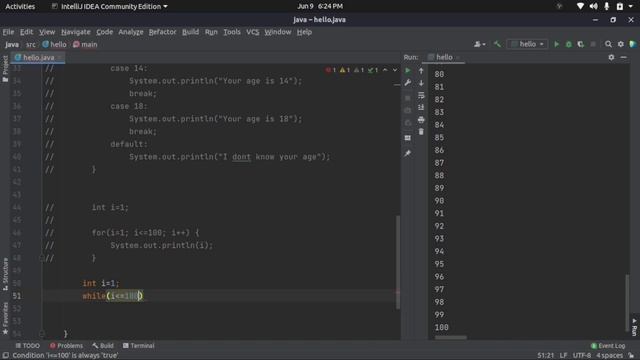
Task: Click the Run console vertical scrollbar
Action: coord(627,302)
